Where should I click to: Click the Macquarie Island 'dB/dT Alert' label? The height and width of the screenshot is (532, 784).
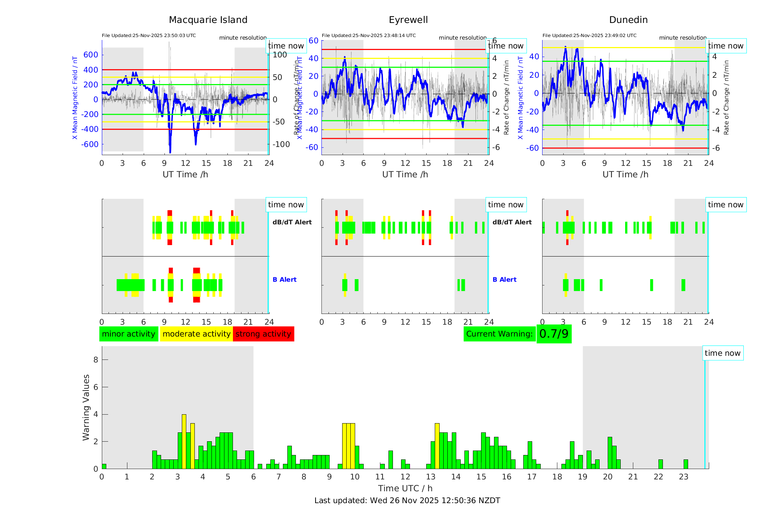pos(292,222)
